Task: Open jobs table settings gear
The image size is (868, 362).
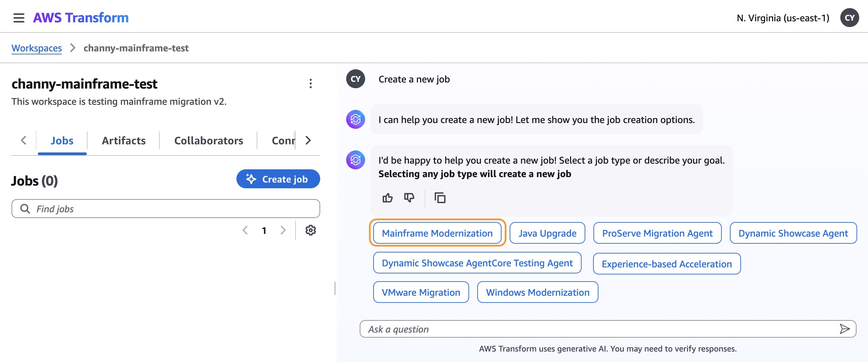Action: tap(310, 231)
